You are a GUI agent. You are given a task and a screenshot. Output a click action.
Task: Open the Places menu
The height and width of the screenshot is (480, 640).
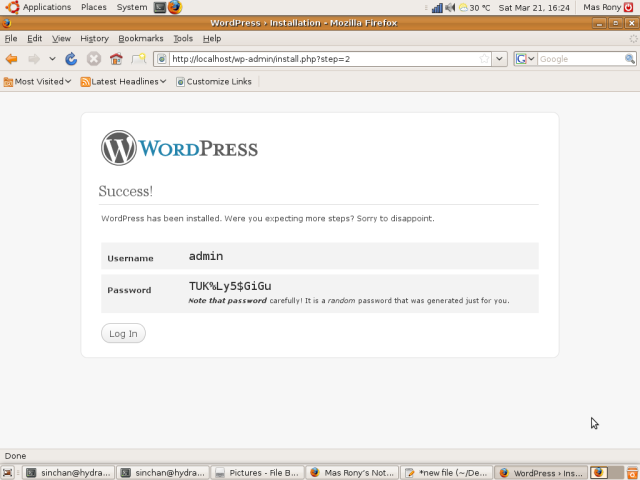click(x=94, y=7)
